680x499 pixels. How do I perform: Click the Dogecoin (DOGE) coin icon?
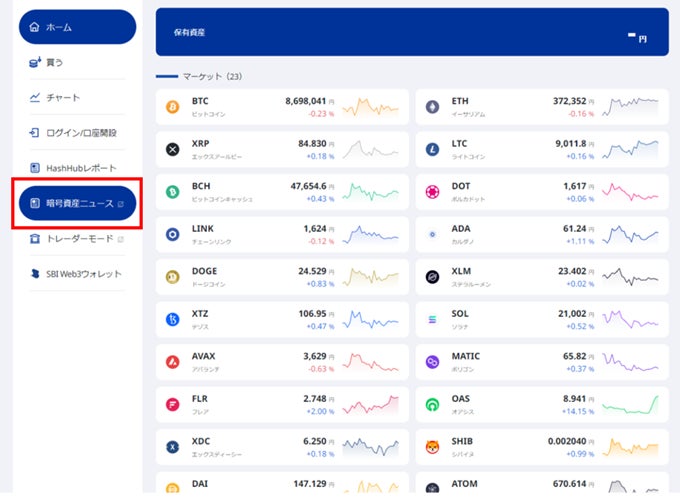tap(172, 277)
